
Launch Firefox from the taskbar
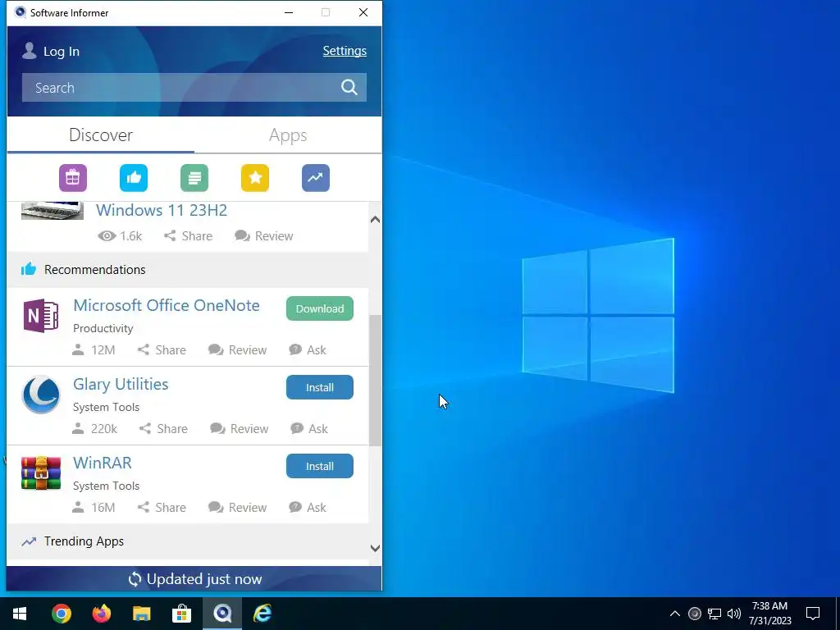(x=101, y=614)
